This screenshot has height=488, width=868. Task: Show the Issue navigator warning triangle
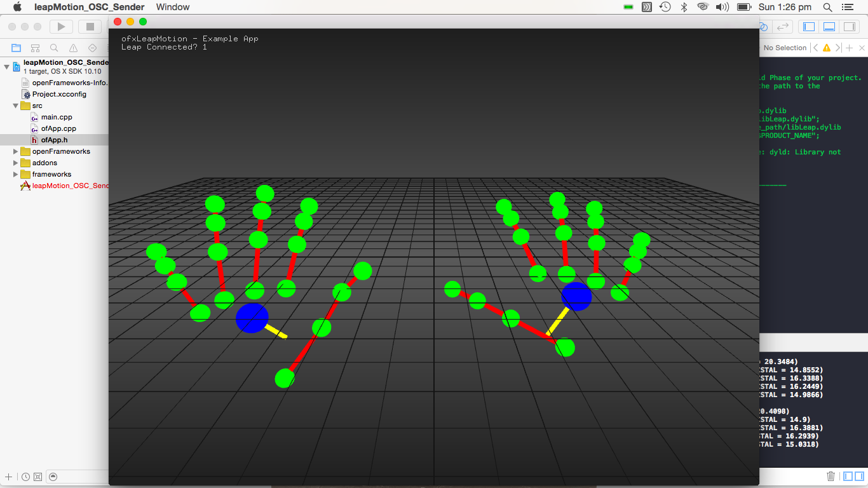point(74,48)
